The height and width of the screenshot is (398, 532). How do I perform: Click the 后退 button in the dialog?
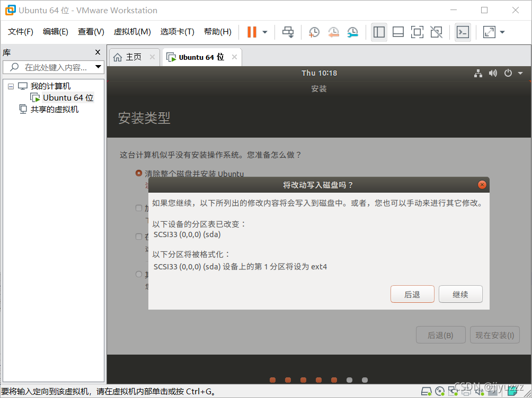[x=412, y=294]
